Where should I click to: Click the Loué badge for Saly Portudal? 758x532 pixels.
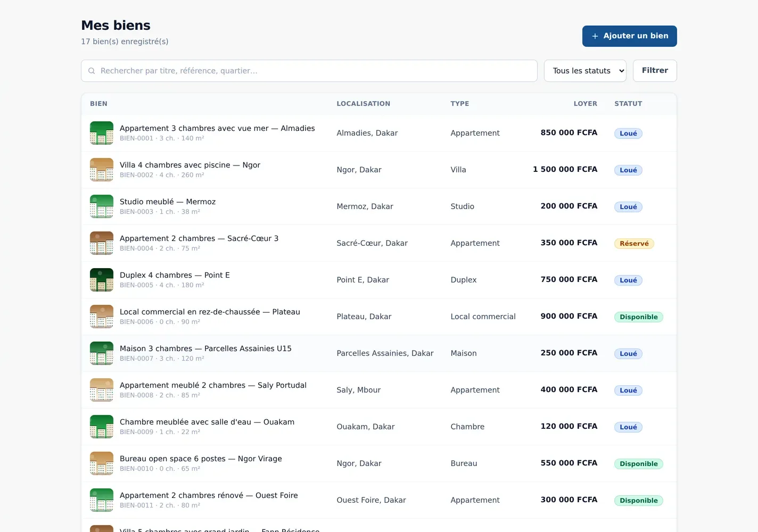click(x=628, y=390)
